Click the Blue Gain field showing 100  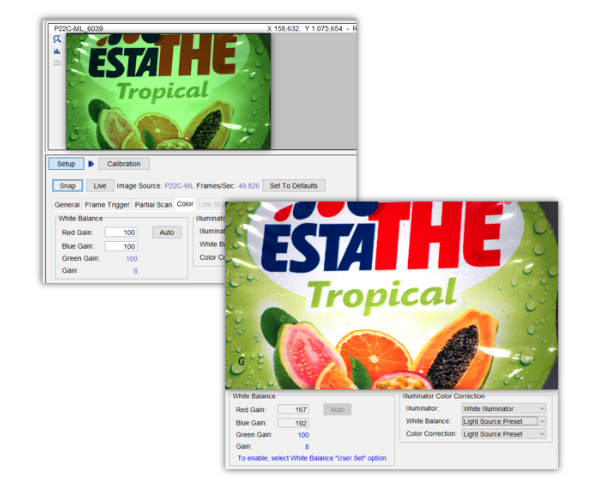pyautogui.click(x=121, y=246)
